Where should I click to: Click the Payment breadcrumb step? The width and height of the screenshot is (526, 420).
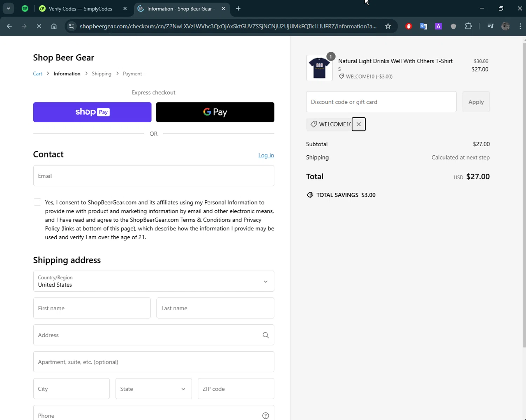coord(132,74)
